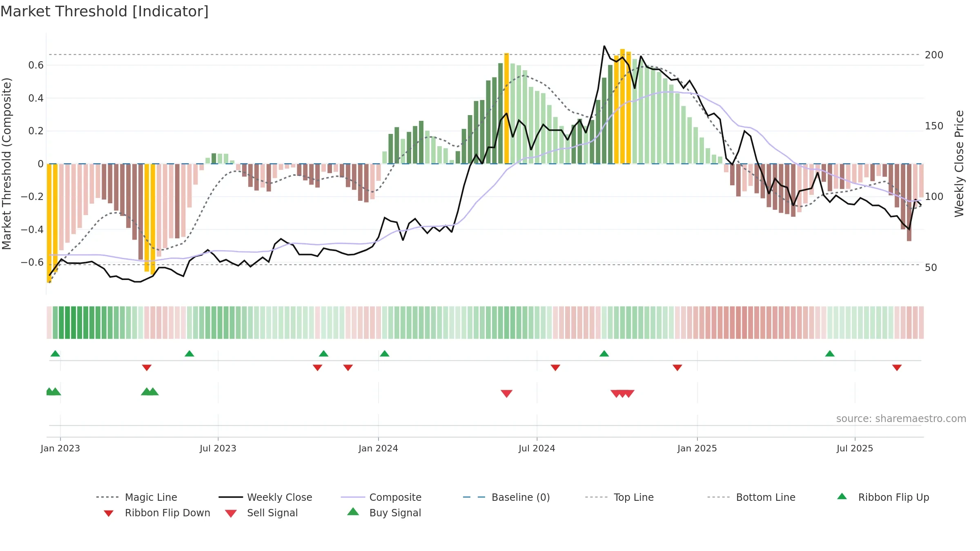Image resolution: width=980 pixels, height=551 pixels.
Task: Click the '−0.6' left-axis tick label
Action: point(32,262)
